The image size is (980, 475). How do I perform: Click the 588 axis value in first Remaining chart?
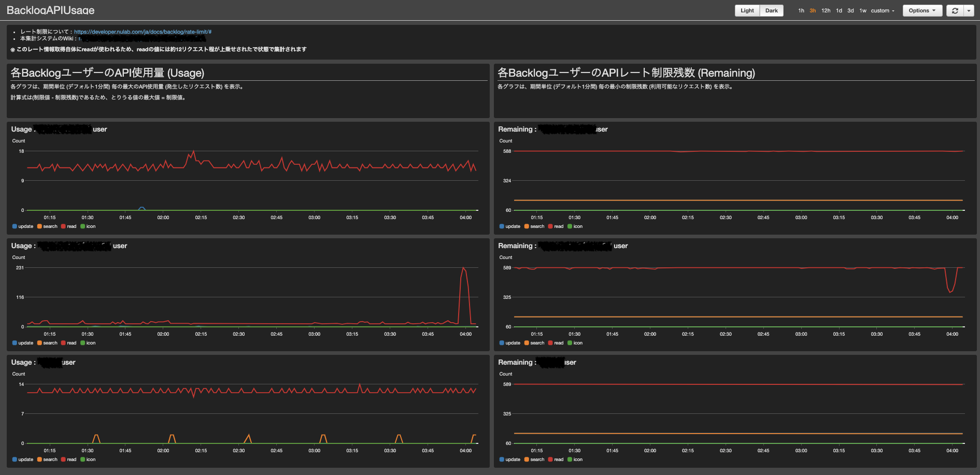click(x=507, y=151)
